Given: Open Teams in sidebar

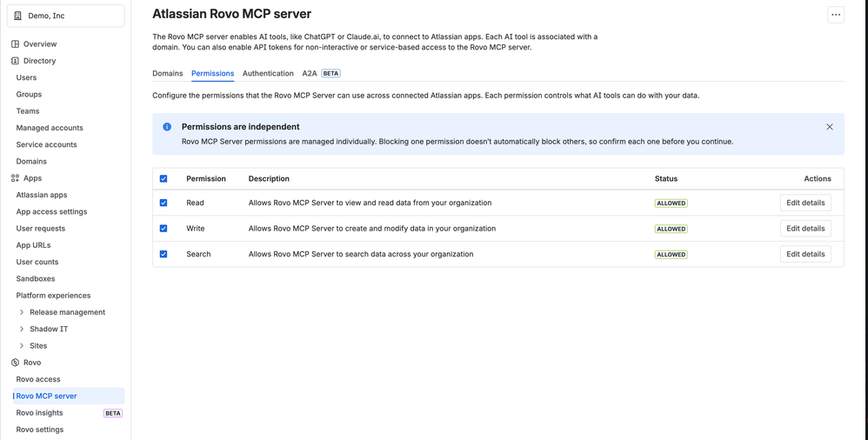Looking at the screenshot, I should pos(28,111).
